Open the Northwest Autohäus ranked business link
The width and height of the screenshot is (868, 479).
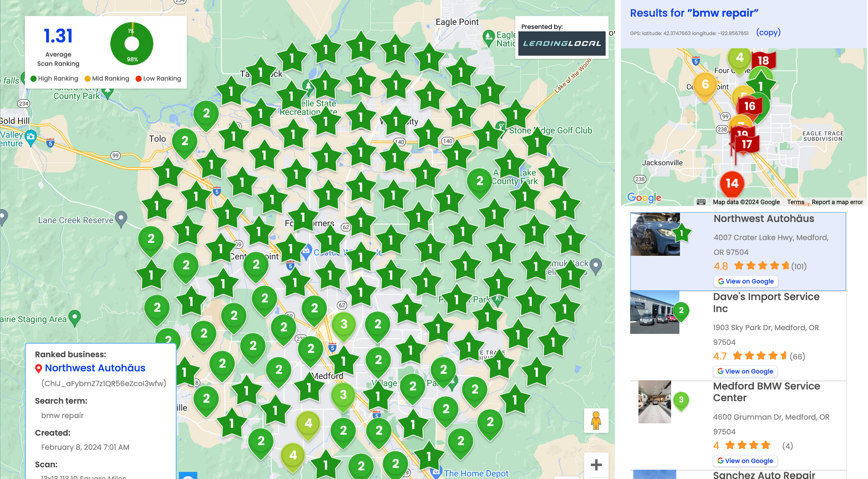[x=95, y=368]
